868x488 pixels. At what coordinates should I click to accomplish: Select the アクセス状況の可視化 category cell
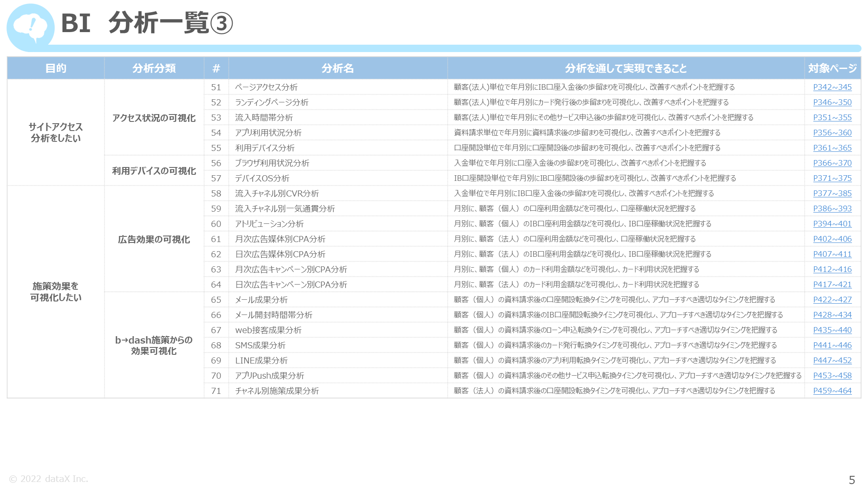point(154,118)
